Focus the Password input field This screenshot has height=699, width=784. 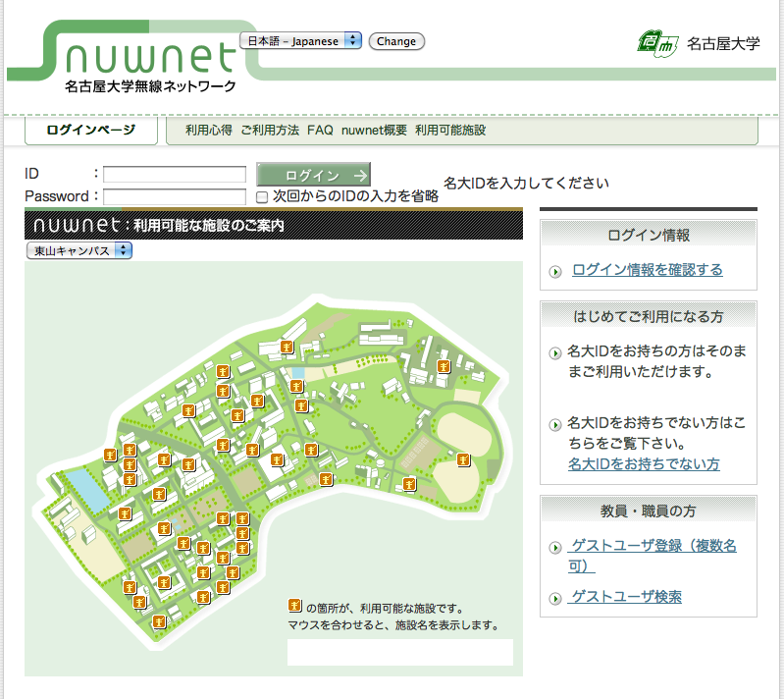[175, 196]
